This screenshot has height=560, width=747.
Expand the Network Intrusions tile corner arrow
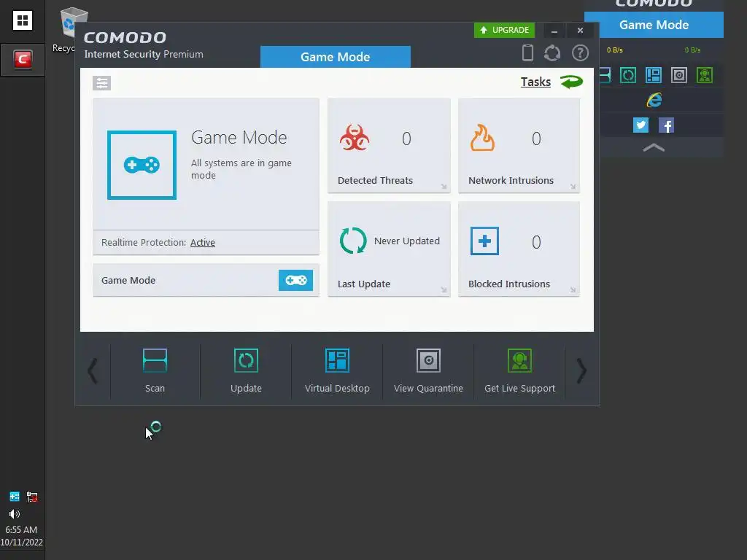pos(573,186)
